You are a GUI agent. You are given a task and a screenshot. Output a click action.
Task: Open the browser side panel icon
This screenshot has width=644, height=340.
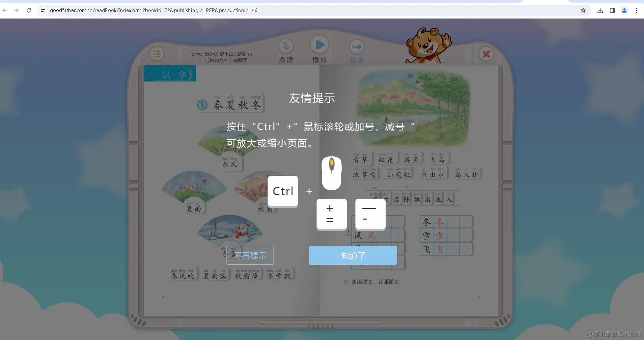[612, 10]
